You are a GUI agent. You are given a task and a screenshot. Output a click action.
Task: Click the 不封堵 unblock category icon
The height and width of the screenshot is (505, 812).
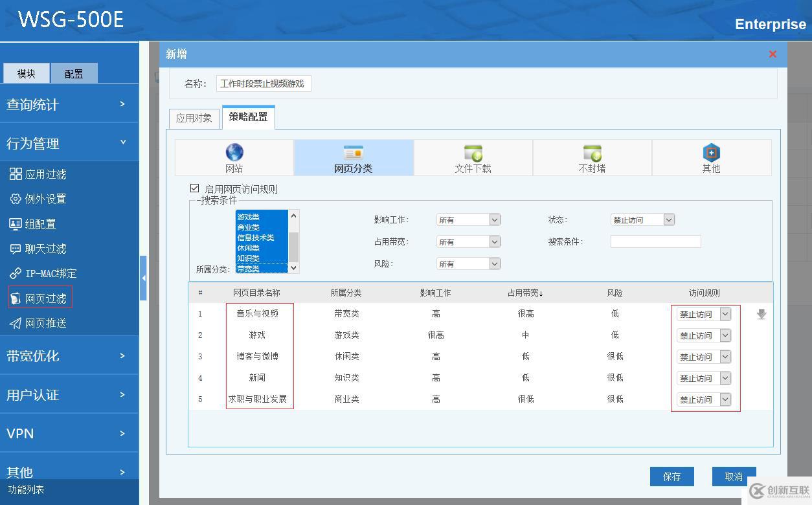pos(592,157)
